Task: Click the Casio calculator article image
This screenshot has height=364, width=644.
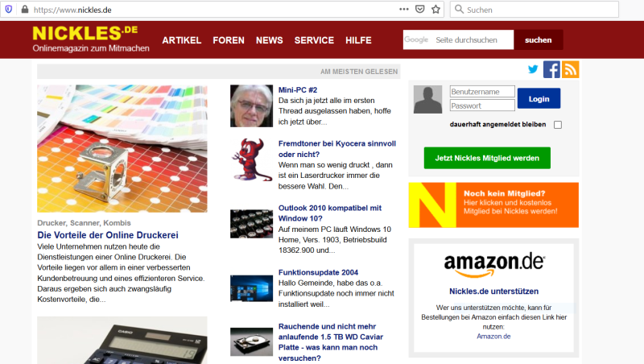Action: click(x=122, y=340)
